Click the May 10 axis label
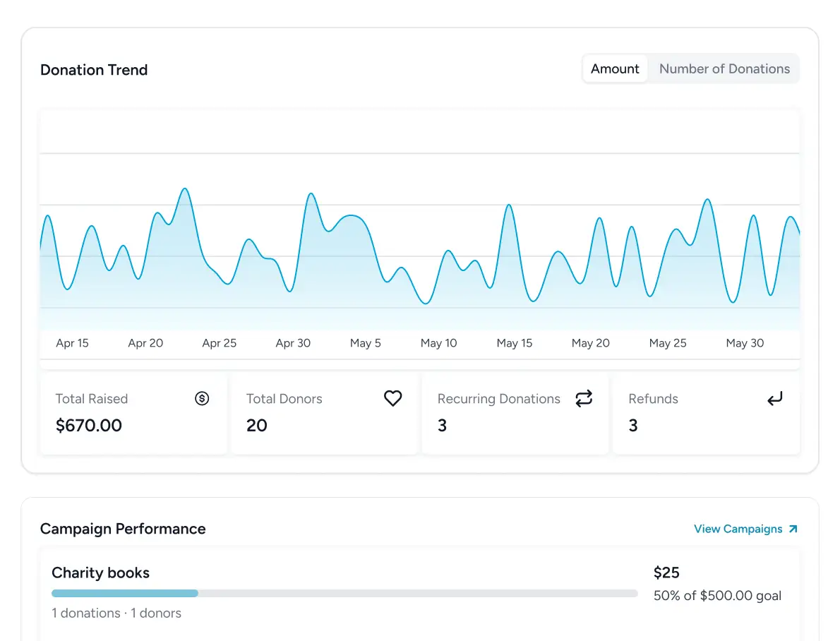 tap(439, 343)
